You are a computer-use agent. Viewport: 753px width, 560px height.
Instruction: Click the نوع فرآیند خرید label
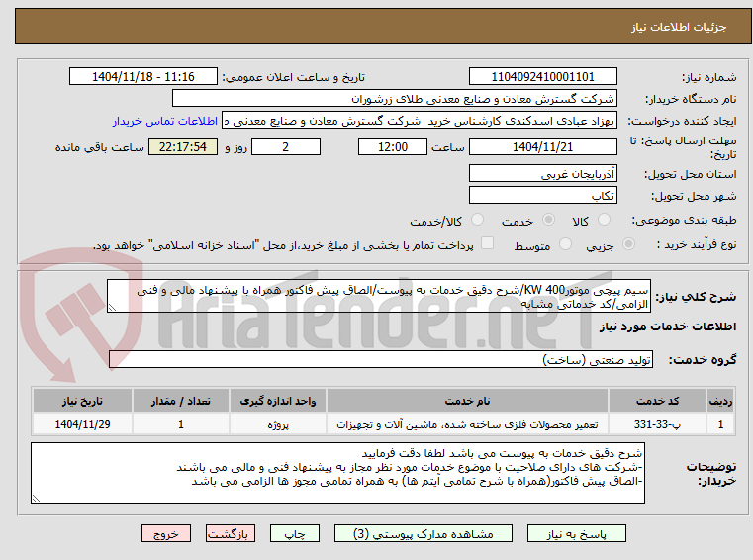(697, 244)
